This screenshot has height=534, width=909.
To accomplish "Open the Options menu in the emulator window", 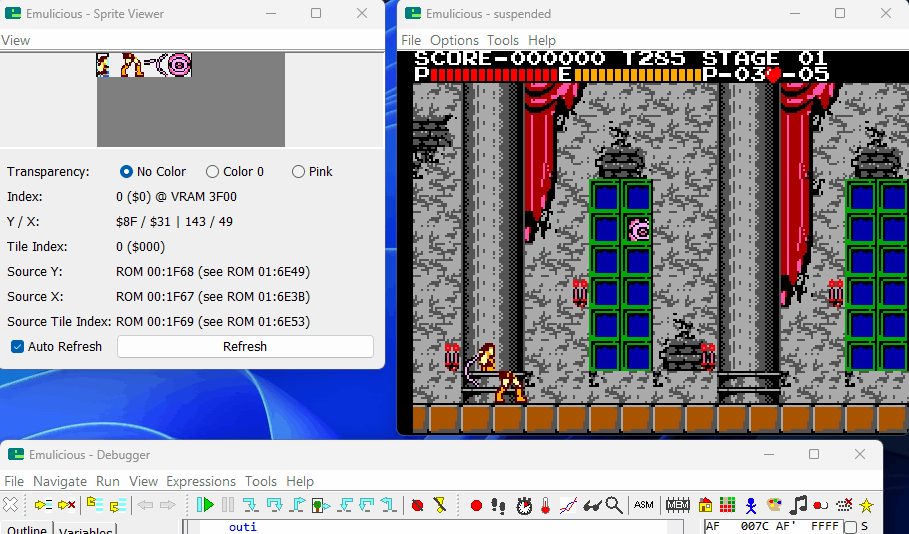I will point(454,41).
